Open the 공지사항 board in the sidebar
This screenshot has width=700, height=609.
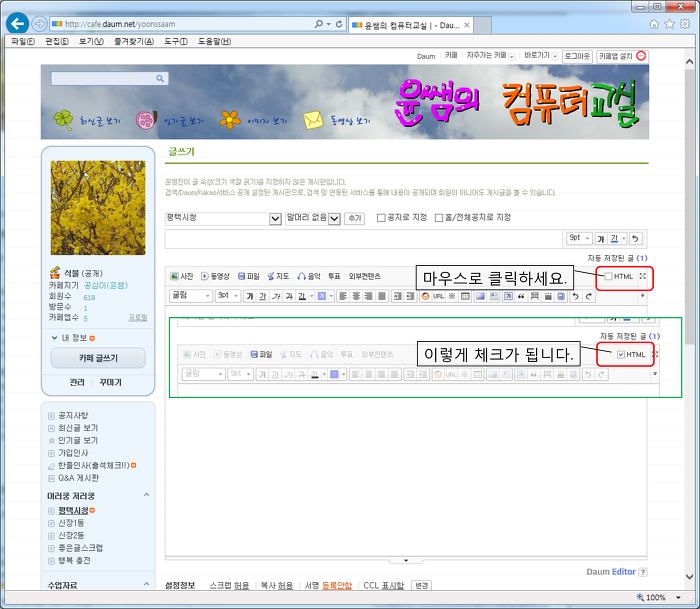point(73,415)
